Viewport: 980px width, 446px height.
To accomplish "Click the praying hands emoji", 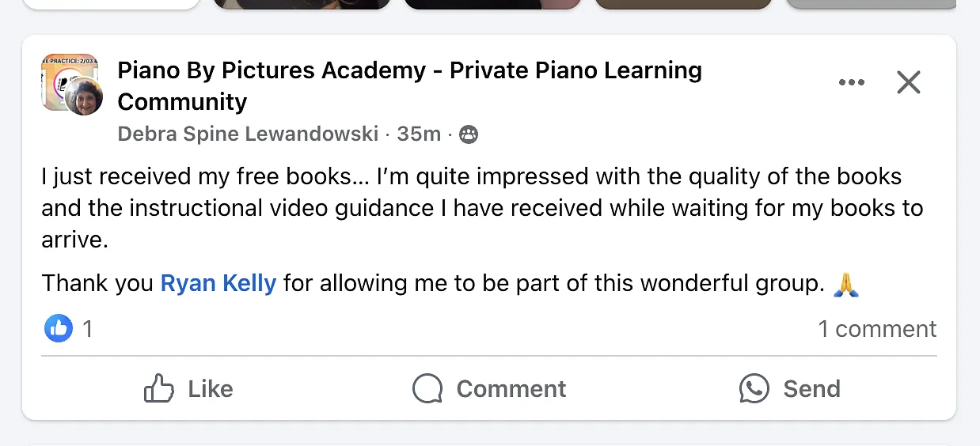I will point(846,284).
